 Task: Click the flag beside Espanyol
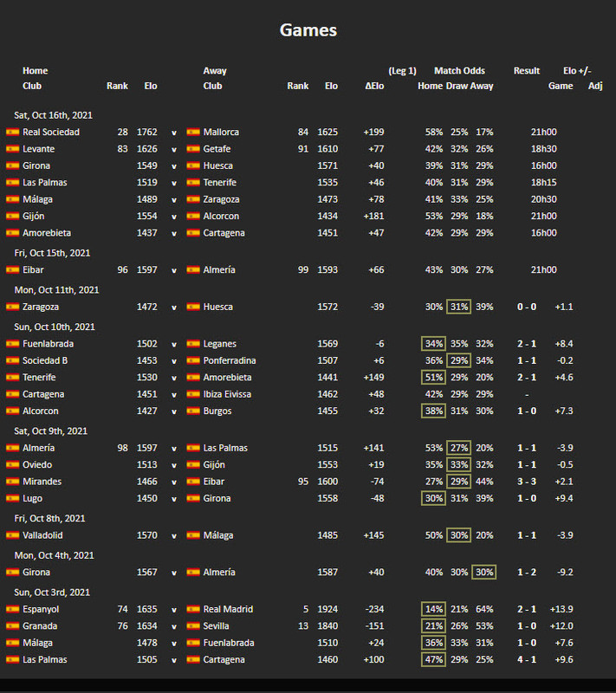tap(12, 610)
